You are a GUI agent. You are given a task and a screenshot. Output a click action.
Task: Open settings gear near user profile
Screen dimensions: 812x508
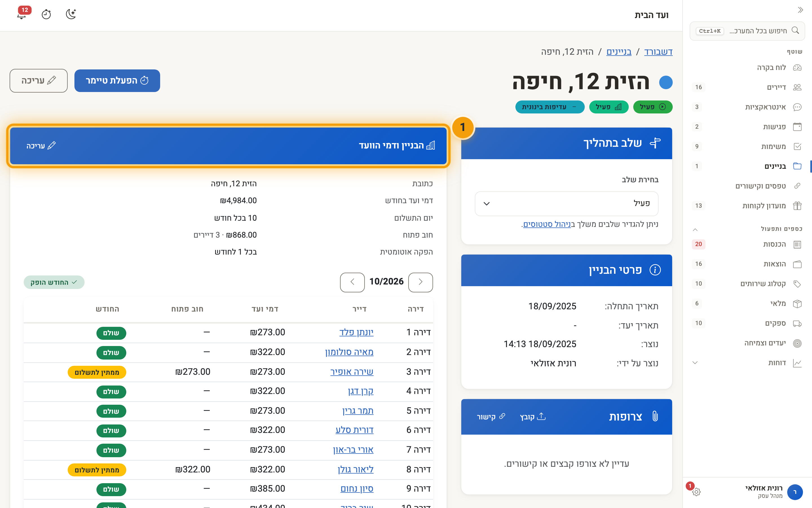point(696,492)
